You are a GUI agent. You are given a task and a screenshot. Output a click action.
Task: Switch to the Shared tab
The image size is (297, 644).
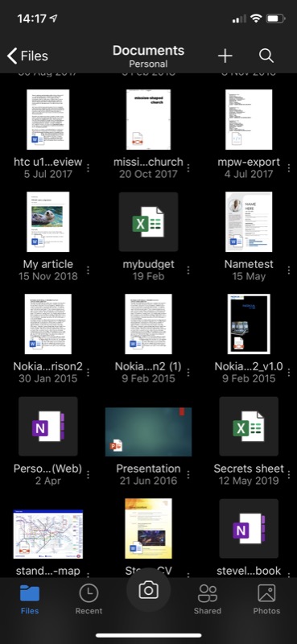tap(208, 599)
